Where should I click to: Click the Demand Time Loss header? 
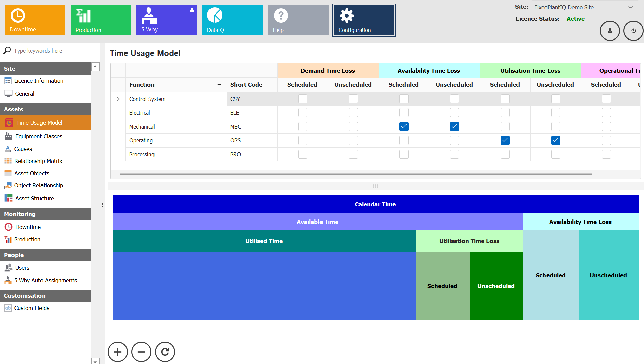pos(328,71)
